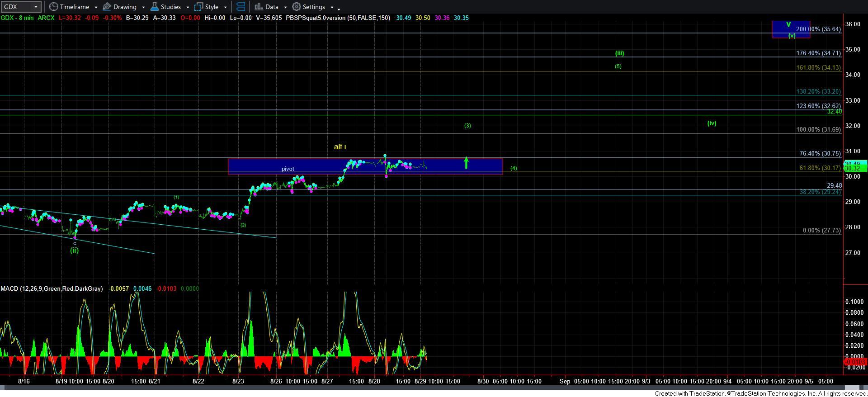Open the Drawing tools menu
This screenshot has width=868, height=397.
(120, 7)
